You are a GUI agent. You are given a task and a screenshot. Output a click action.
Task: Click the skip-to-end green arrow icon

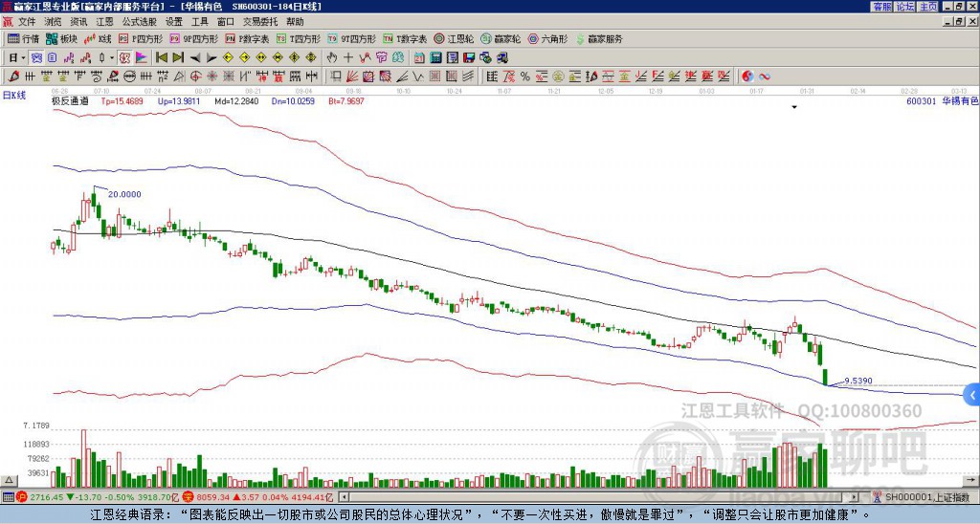[178, 58]
